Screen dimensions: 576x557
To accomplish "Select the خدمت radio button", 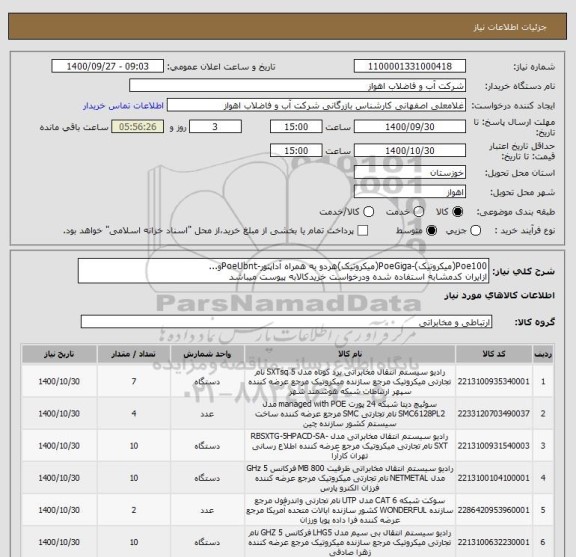I will (419, 212).
